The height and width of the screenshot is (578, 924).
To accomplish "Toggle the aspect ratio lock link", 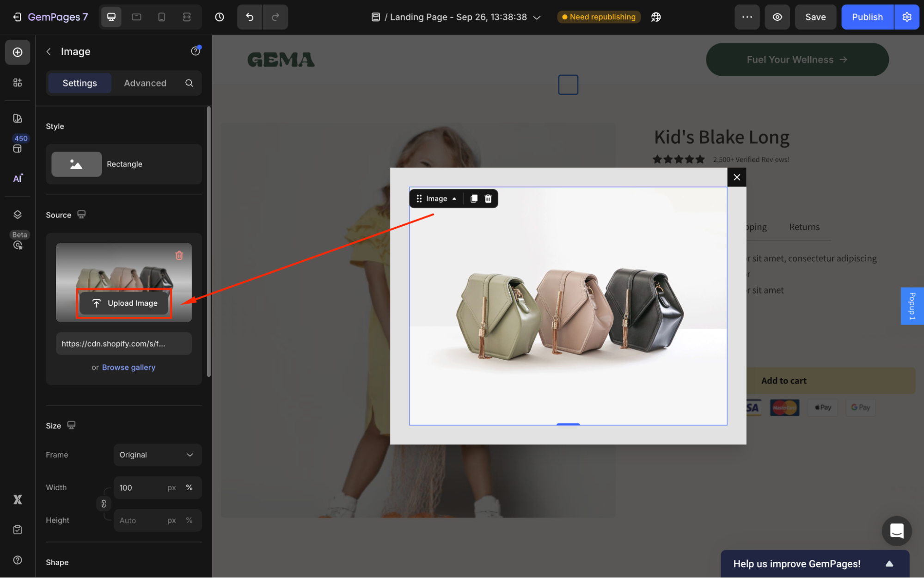I will tap(104, 504).
